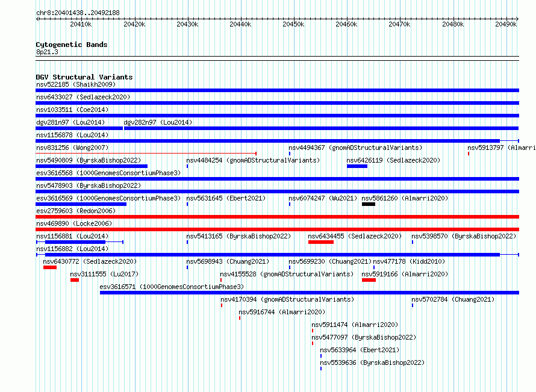The height and width of the screenshot is (392, 536).
Task: Open the esv2759603 (Redon2006) label
Action: [x=76, y=211]
